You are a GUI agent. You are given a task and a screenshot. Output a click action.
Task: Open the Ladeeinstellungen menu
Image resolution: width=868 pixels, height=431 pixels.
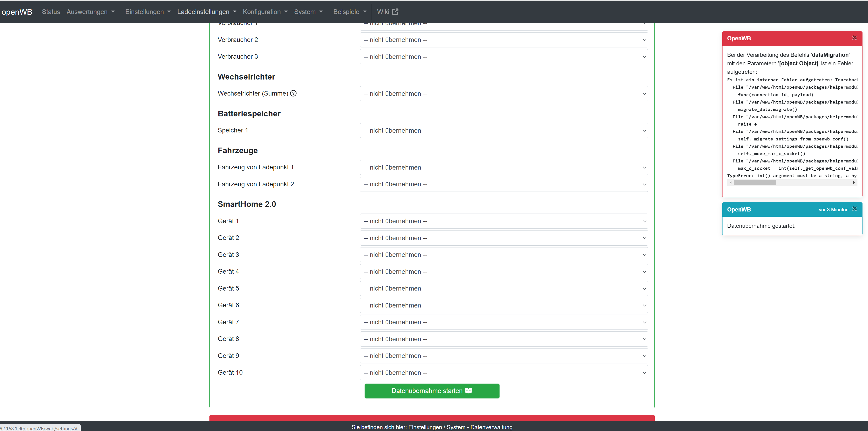pos(206,12)
